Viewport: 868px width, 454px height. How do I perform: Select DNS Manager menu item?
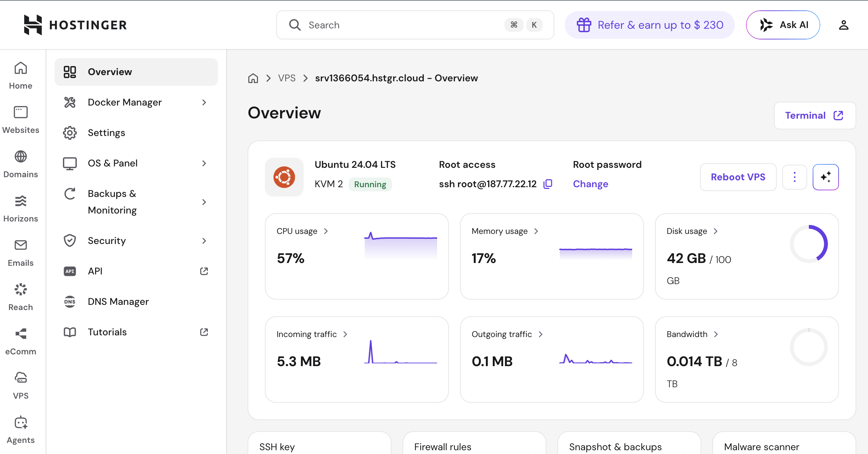[x=136, y=301]
